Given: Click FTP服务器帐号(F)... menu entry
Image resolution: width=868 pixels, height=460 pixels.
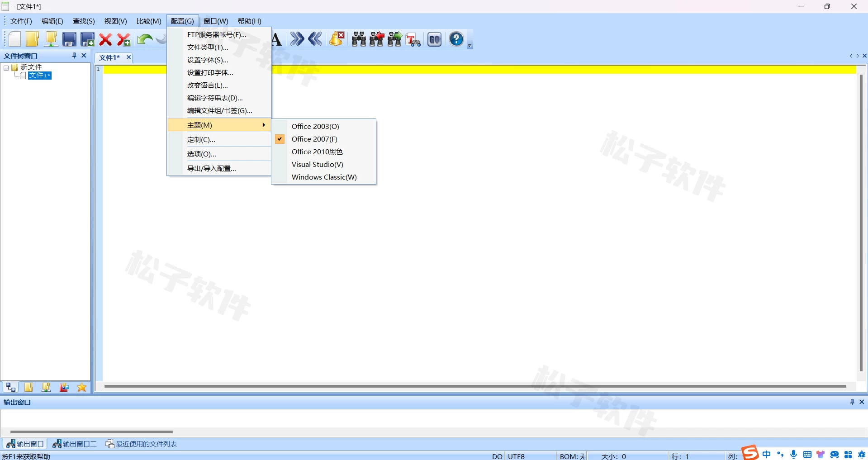Looking at the screenshot, I should (219, 34).
